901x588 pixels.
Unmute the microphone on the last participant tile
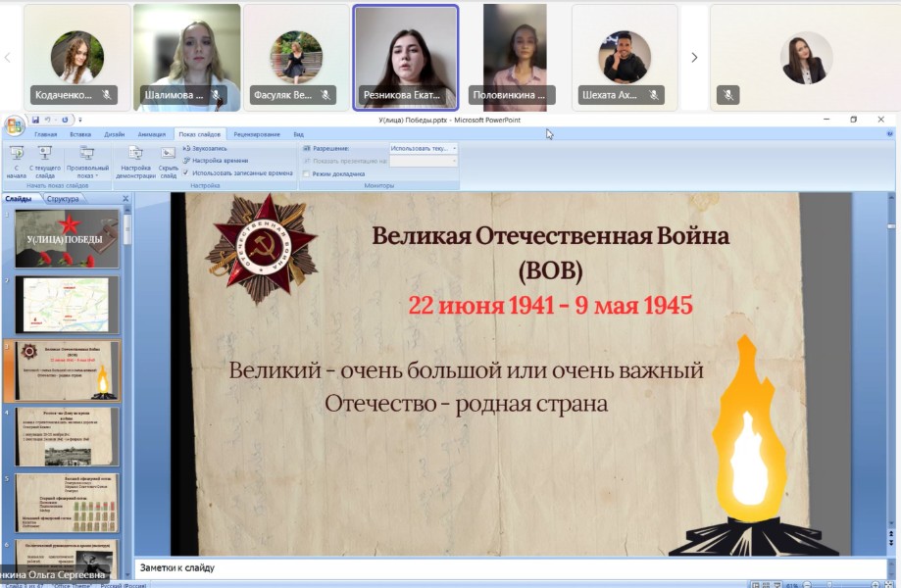pyautogui.click(x=727, y=95)
